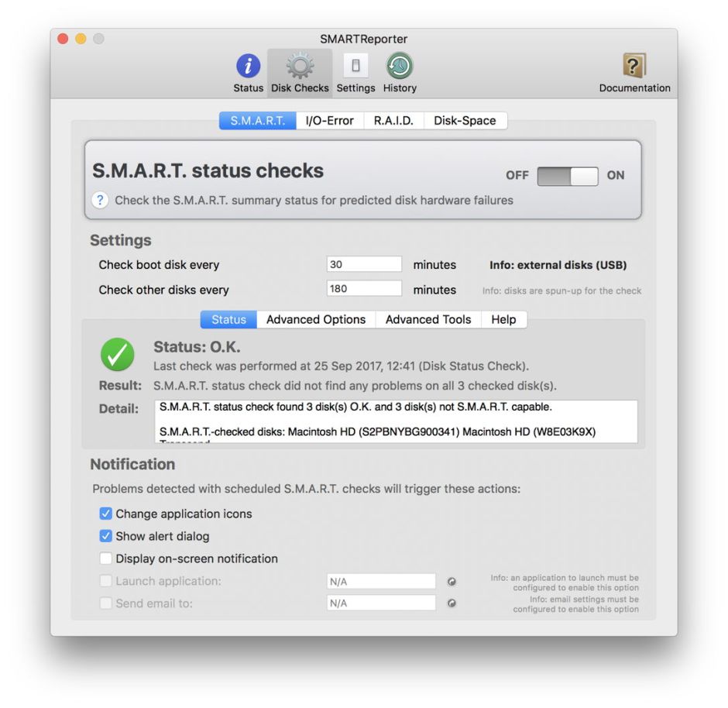Click the green checkmark status icon
The width and height of the screenshot is (728, 708).
click(x=118, y=355)
